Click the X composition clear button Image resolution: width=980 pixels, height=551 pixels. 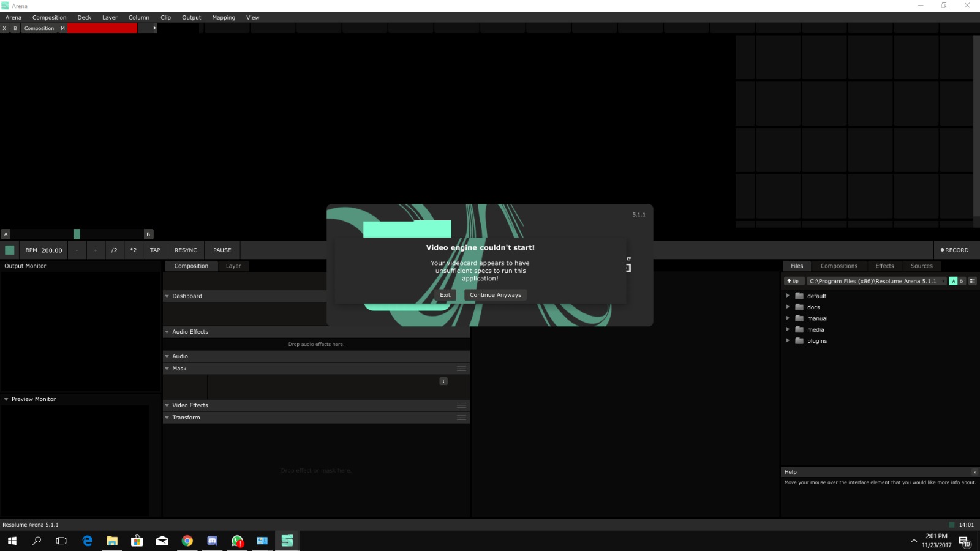click(x=4, y=28)
